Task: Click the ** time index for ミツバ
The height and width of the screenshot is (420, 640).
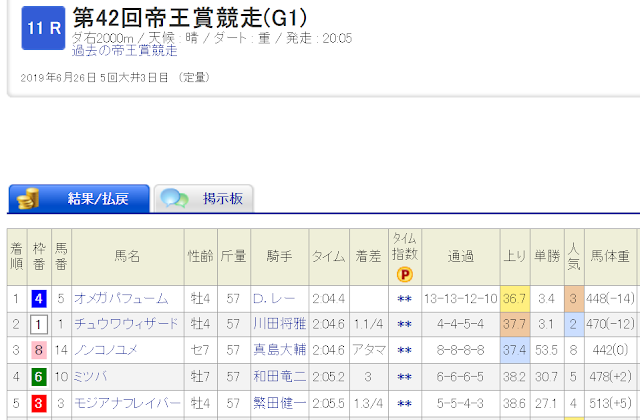Action: coord(404,377)
